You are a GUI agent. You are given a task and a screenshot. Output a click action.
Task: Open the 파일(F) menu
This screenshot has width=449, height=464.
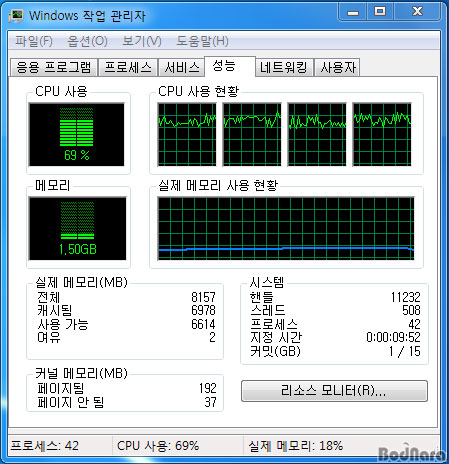(x=34, y=41)
